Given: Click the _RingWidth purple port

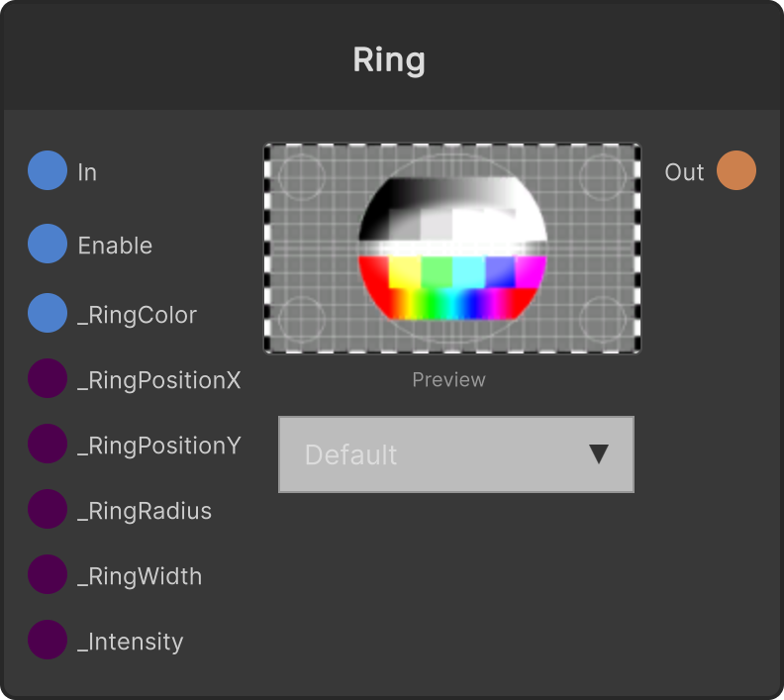Looking at the screenshot, I should pyautogui.click(x=48, y=574).
